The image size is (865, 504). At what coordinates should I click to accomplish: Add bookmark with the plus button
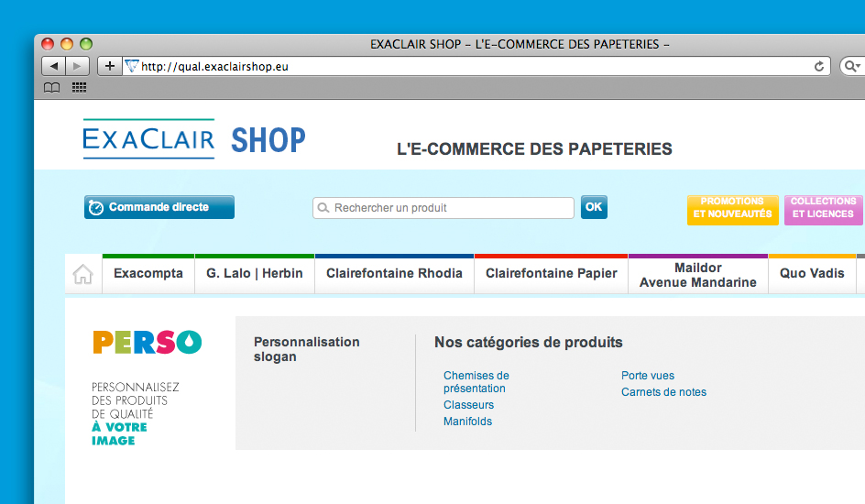(x=110, y=66)
